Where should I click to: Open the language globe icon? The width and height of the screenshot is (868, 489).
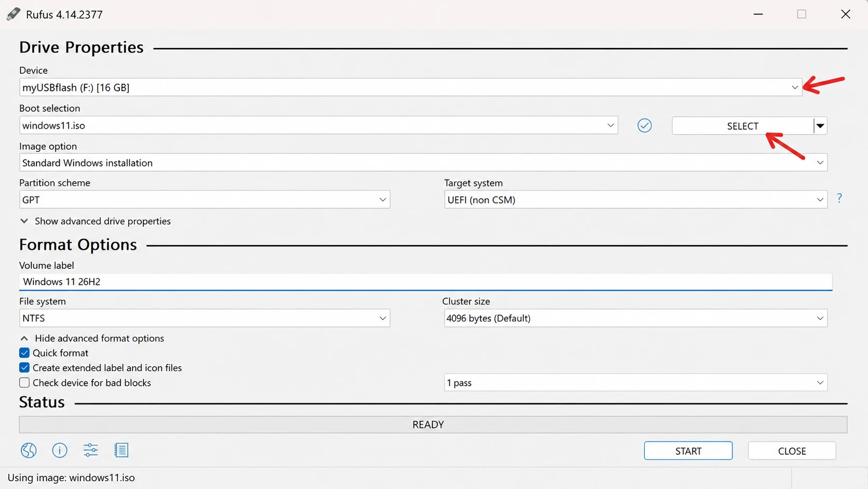(x=29, y=450)
